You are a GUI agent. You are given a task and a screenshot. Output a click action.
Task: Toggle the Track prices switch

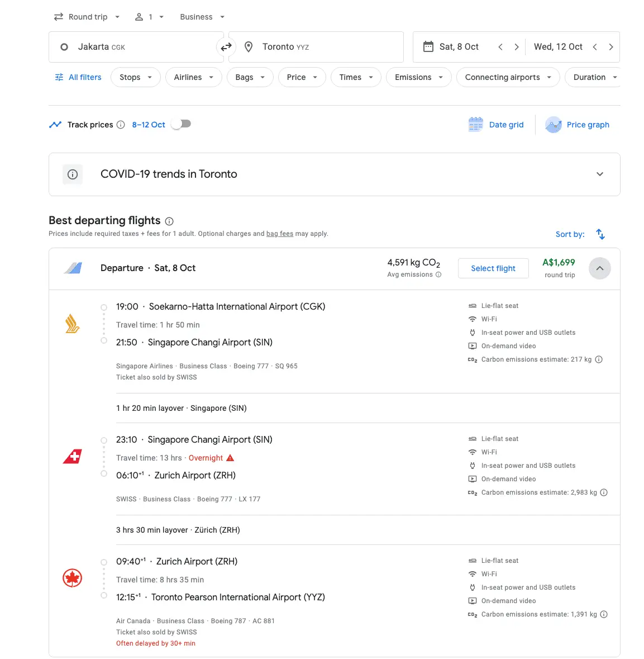[182, 125]
